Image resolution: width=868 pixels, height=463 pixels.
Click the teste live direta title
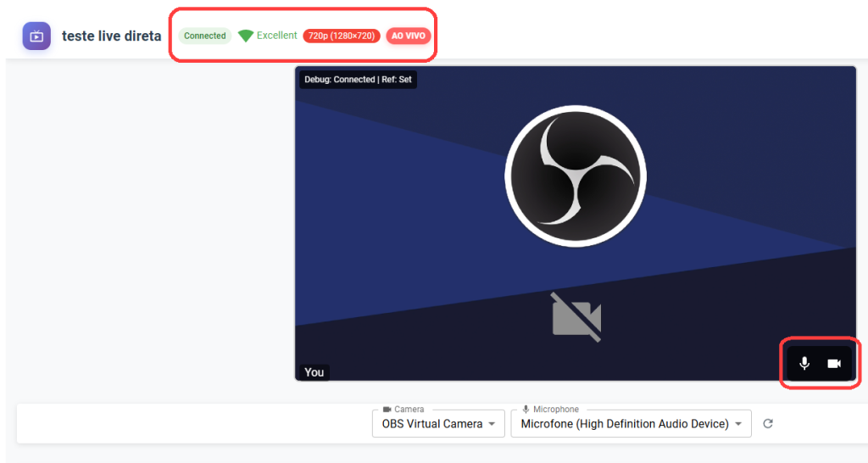pos(112,36)
